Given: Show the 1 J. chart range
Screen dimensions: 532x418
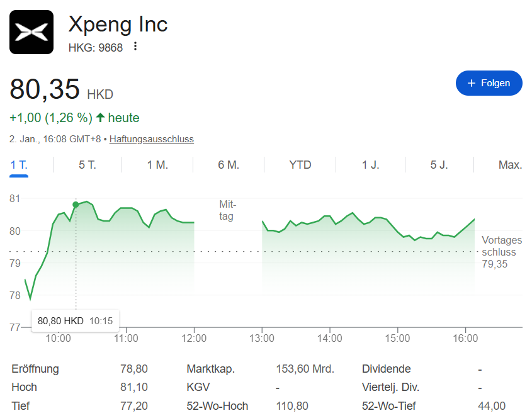Looking at the screenshot, I should [x=371, y=165].
